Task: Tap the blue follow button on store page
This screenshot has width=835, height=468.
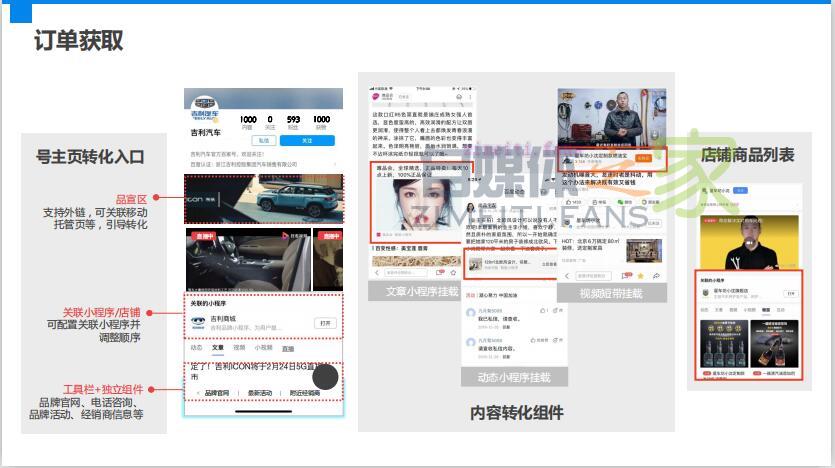Action: click(x=740, y=190)
